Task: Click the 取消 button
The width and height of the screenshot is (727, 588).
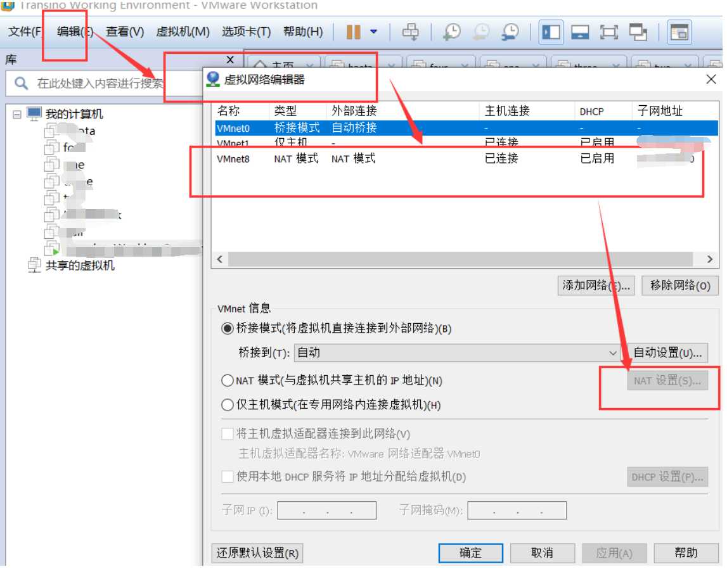Action: coord(543,553)
